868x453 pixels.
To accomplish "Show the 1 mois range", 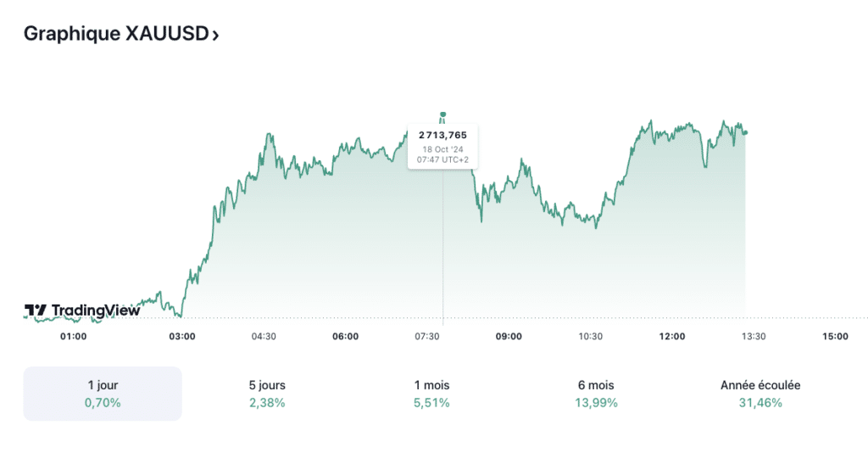I will coord(431,394).
